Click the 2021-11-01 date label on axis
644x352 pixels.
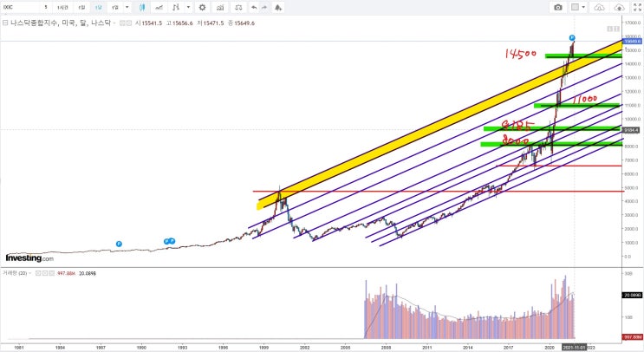point(574,348)
